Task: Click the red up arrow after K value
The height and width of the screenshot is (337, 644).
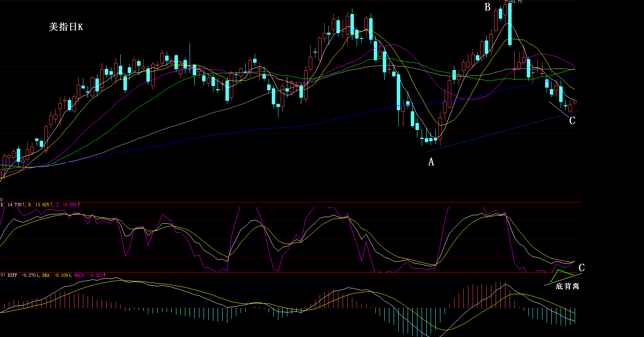Action: (24, 205)
